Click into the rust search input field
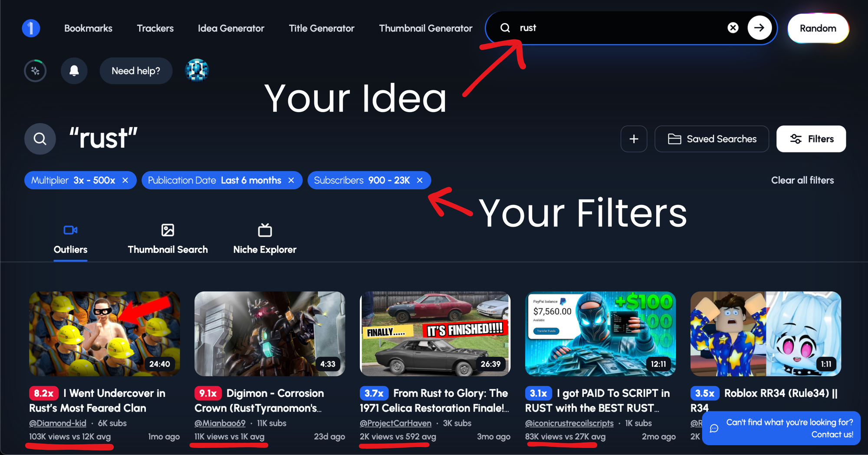The image size is (868, 455). 616,28
